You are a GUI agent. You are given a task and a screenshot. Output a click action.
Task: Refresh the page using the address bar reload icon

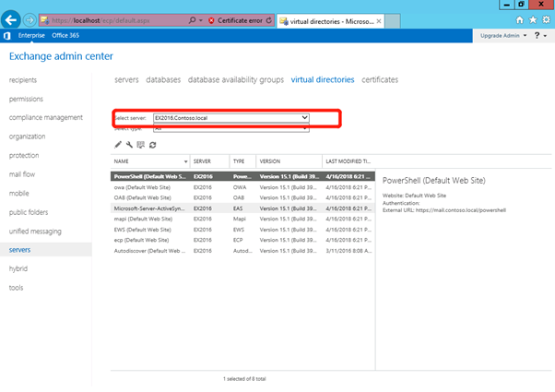(x=269, y=20)
